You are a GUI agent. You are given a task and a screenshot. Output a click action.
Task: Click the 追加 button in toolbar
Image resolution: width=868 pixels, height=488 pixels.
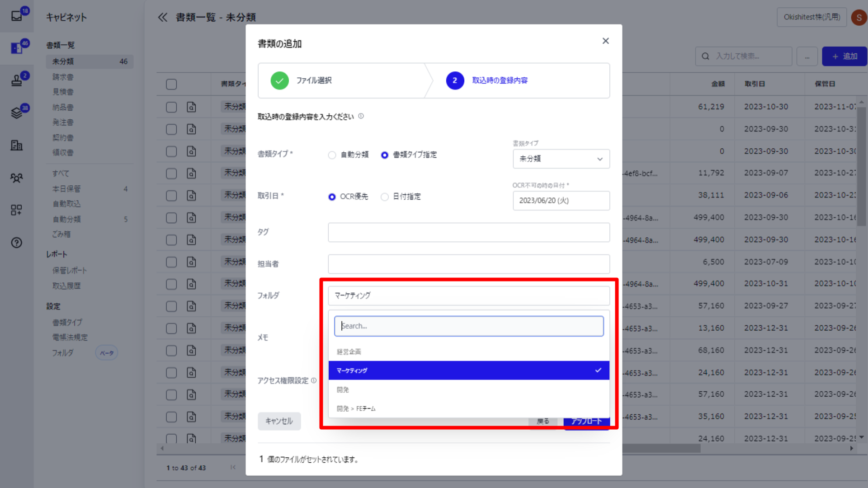[844, 56]
